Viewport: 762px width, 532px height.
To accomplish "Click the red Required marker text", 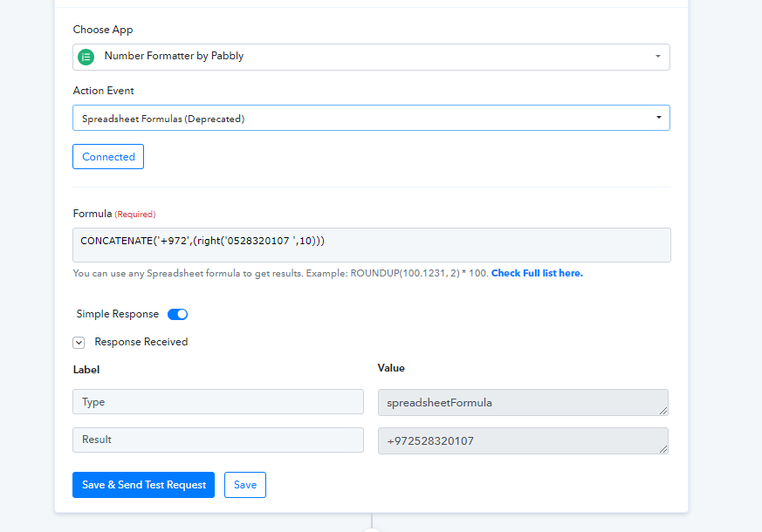I will tap(135, 215).
